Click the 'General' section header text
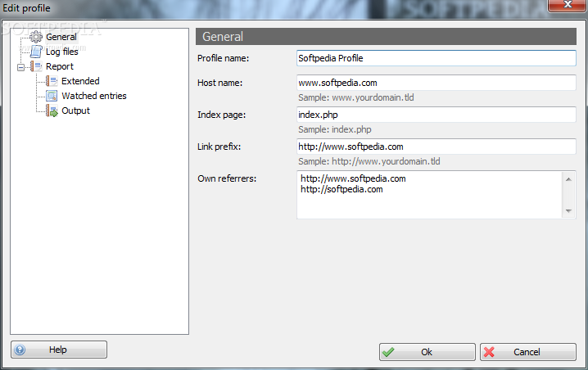588x370 pixels. (223, 37)
